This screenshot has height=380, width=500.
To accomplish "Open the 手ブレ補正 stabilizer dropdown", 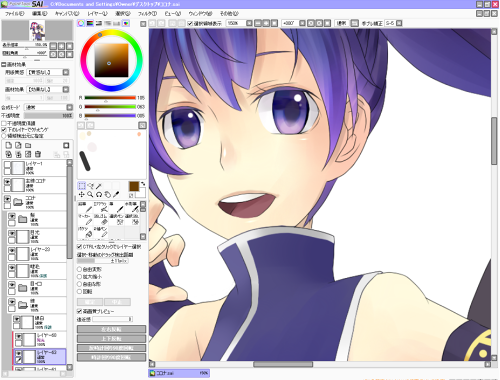I will [399, 23].
